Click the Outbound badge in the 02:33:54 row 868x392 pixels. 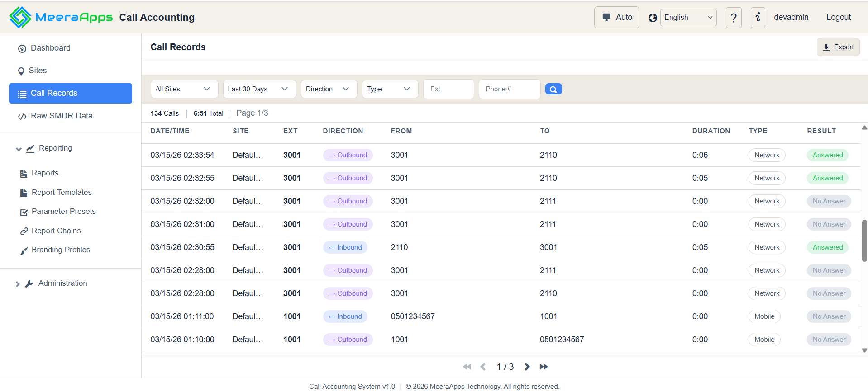coord(348,155)
